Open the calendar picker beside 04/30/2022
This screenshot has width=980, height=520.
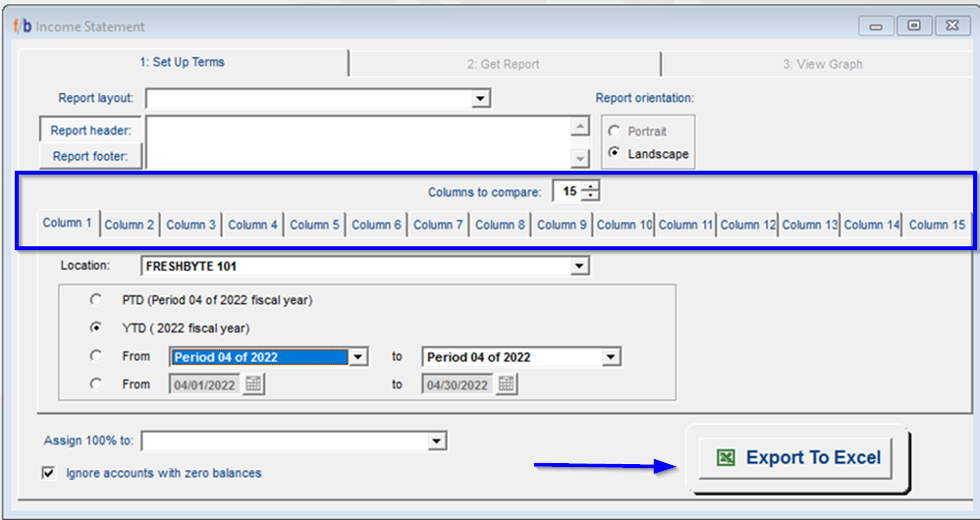507,384
